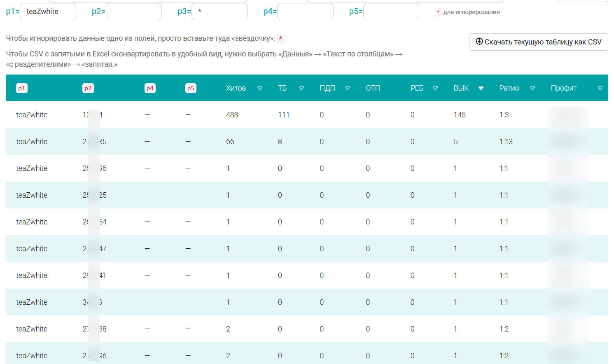Click the Хитов column header
This screenshot has height=364, width=614.
click(x=236, y=88)
